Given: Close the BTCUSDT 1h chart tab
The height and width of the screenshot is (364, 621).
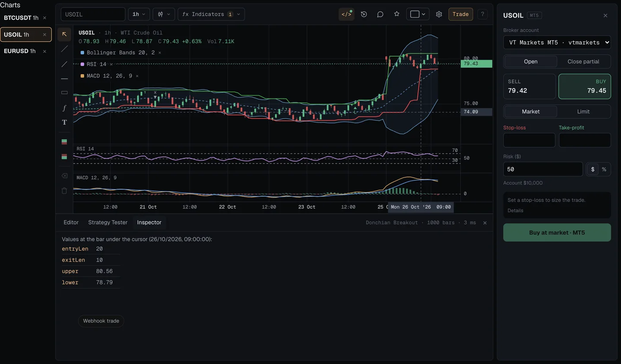Looking at the screenshot, I should [44, 18].
